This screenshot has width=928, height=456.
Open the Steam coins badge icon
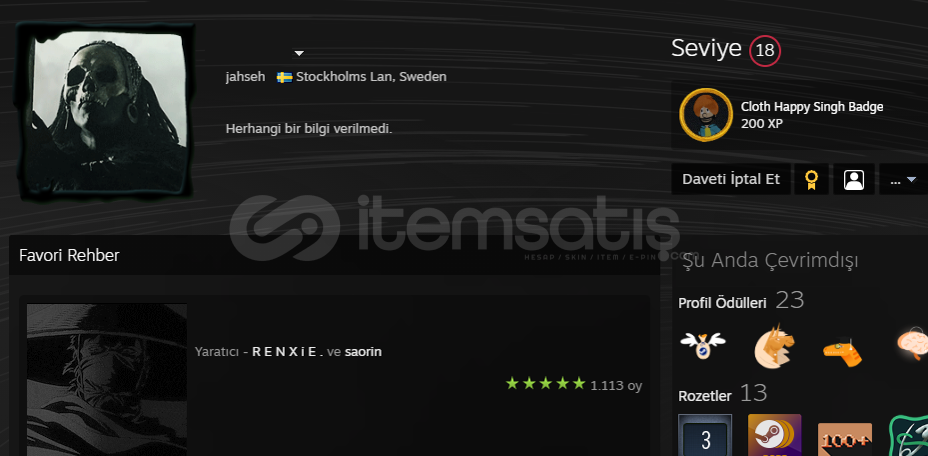775,435
